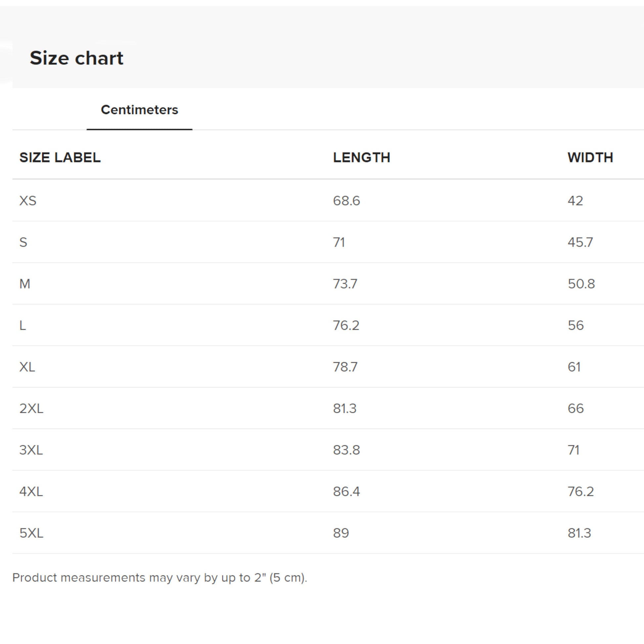Viewport: 644px width, 644px height.
Task: Click the Size chart heading
Action: (x=76, y=58)
